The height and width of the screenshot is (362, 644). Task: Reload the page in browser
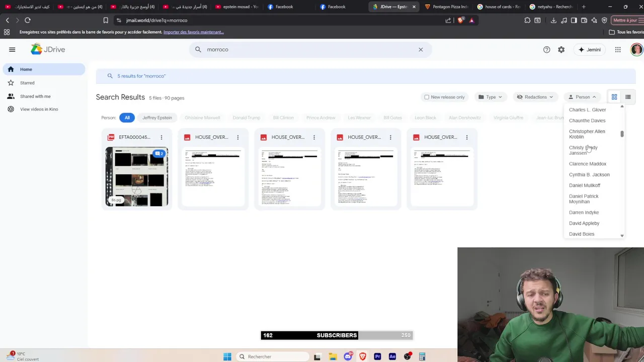28,20
